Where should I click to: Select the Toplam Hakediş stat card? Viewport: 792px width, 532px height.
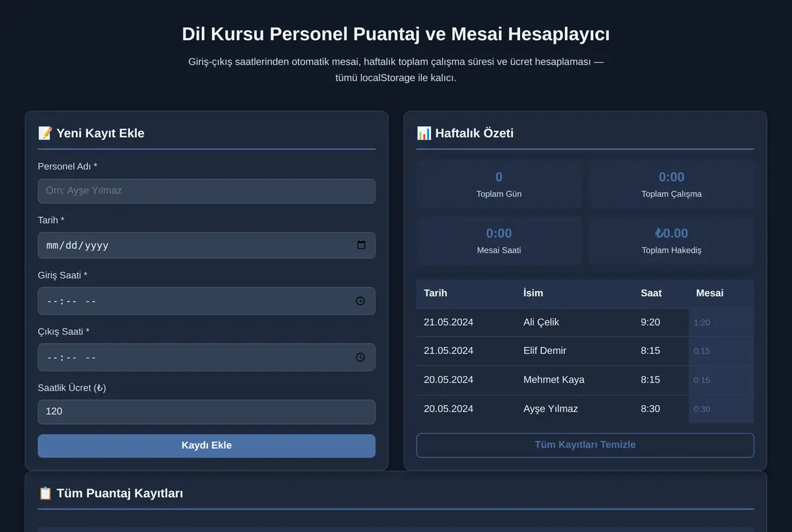(672, 241)
